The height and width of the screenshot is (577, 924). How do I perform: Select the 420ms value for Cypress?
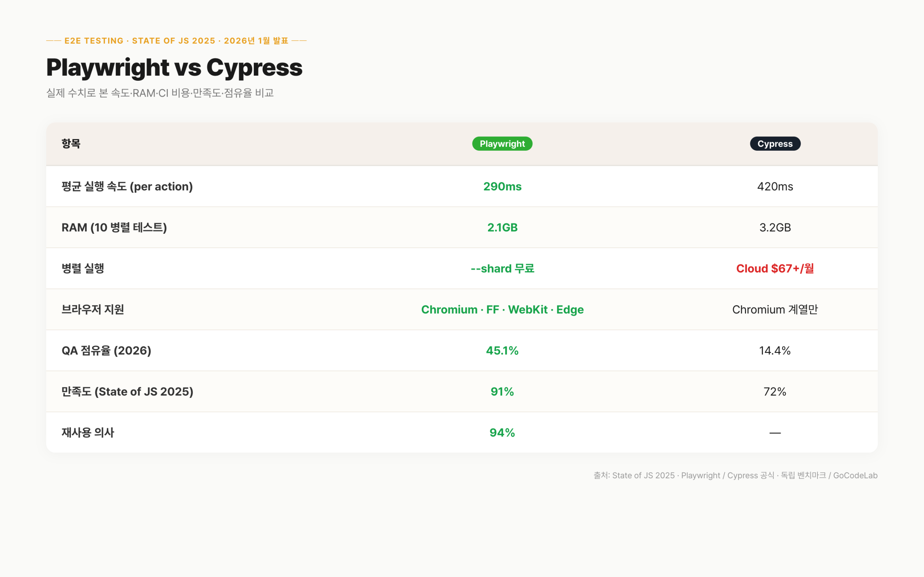(x=775, y=186)
